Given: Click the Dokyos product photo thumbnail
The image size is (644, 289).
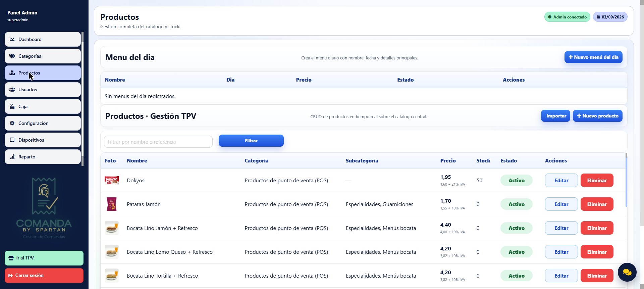Looking at the screenshot, I should click(x=111, y=180).
